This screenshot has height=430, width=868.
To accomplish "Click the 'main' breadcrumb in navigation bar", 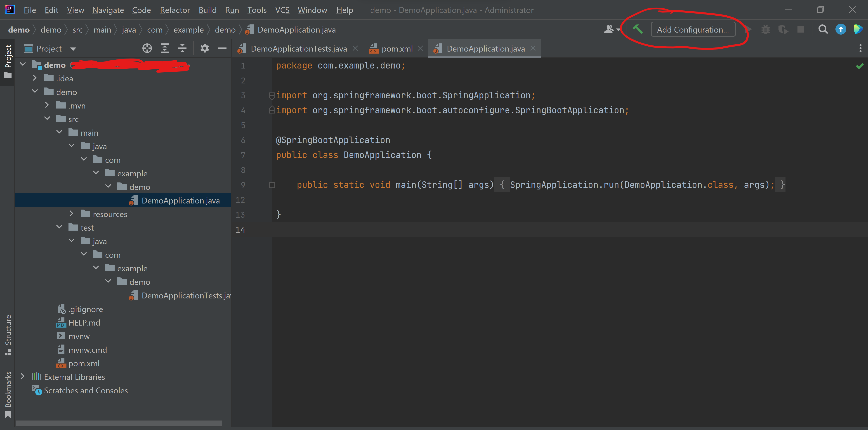I will pos(102,30).
